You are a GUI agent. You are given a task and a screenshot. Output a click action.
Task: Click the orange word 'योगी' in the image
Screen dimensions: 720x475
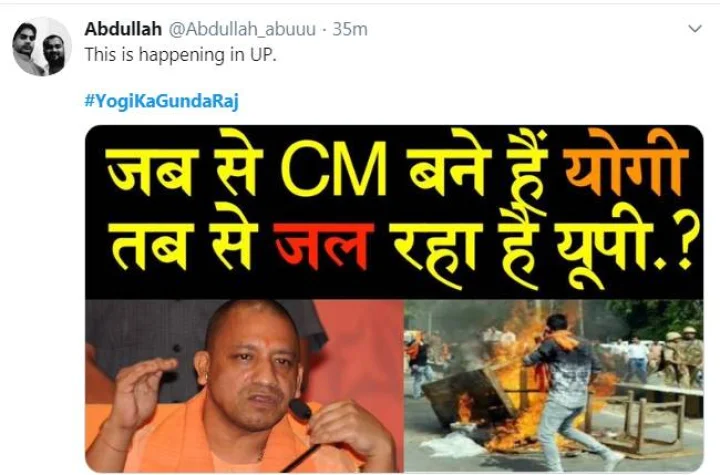[626, 165]
